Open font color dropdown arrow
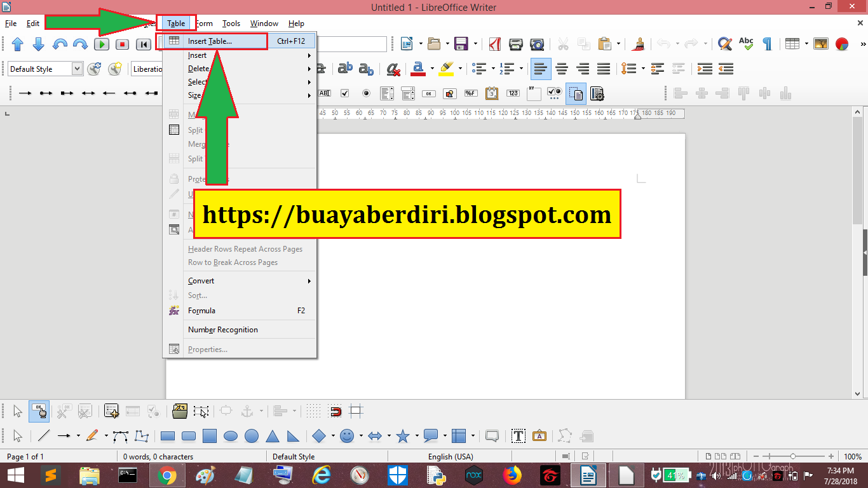 432,69
